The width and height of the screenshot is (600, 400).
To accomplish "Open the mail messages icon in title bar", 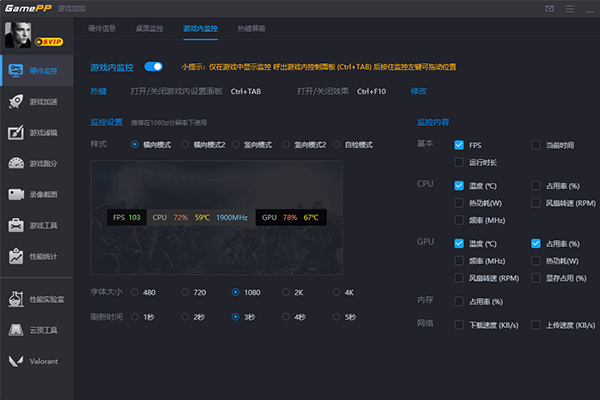I will pos(549,8).
